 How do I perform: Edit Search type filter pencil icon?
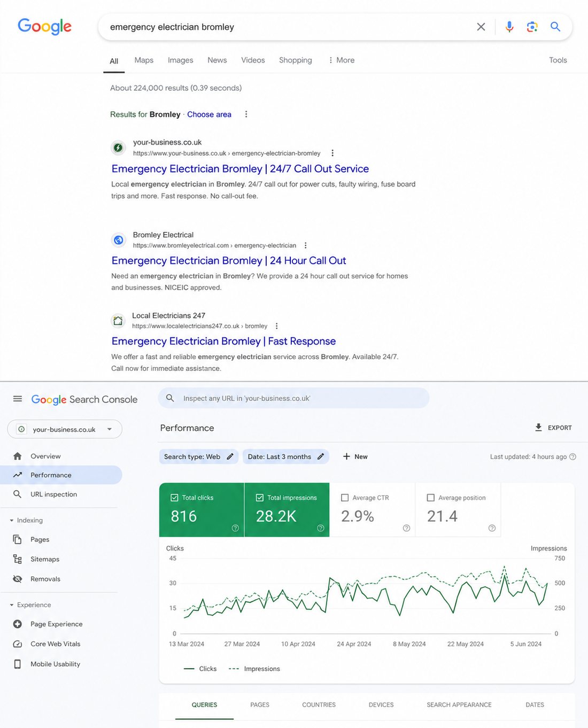(x=230, y=456)
